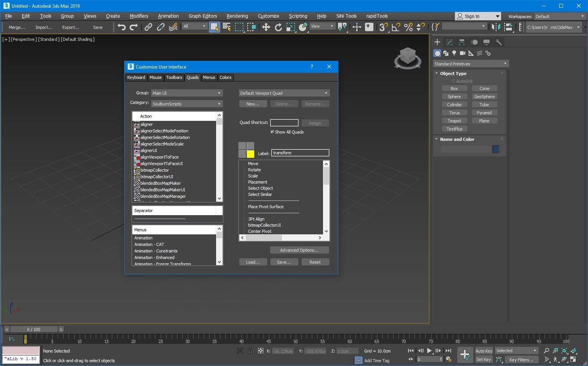Show Helpers category in Create panel

tap(471, 53)
